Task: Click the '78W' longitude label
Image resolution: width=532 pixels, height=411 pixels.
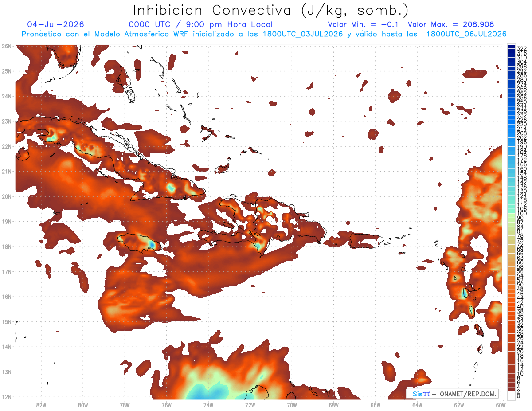Action: point(125,405)
